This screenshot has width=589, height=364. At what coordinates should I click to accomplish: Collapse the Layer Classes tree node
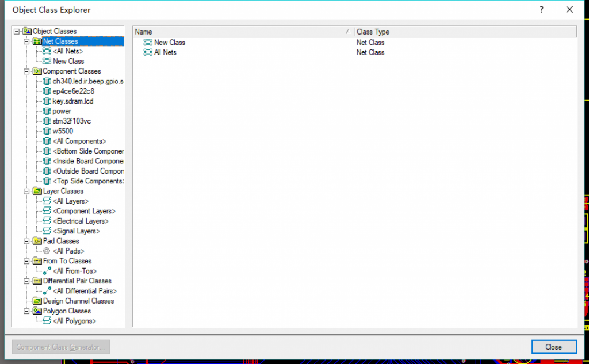[x=26, y=191]
